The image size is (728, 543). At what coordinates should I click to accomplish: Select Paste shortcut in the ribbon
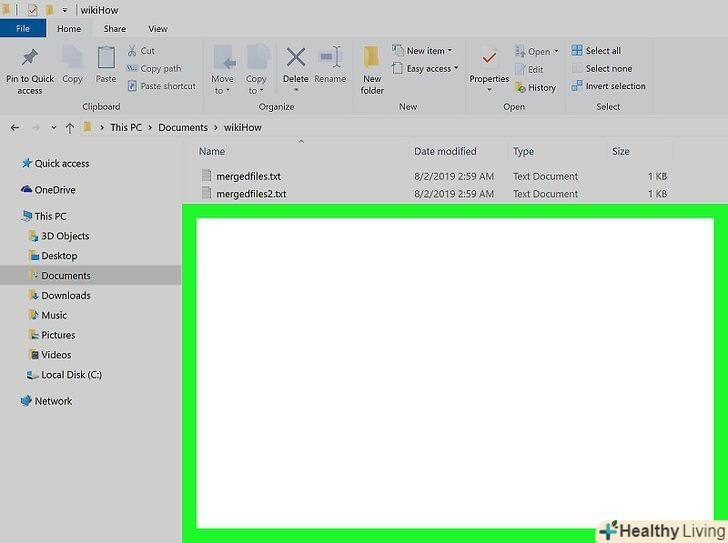point(162,86)
